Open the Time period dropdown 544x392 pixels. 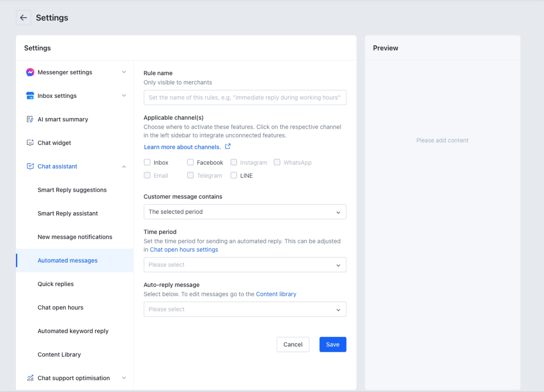245,265
